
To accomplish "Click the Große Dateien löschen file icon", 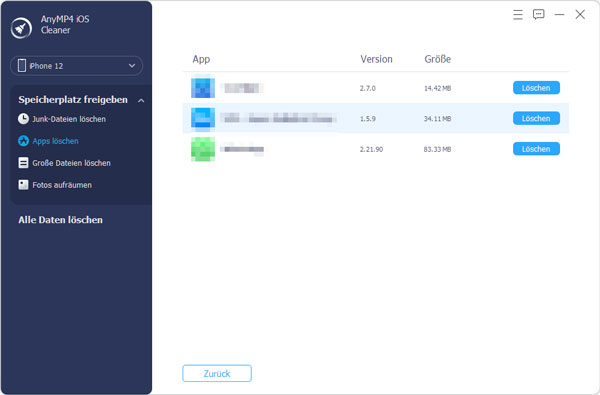I will point(23,163).
